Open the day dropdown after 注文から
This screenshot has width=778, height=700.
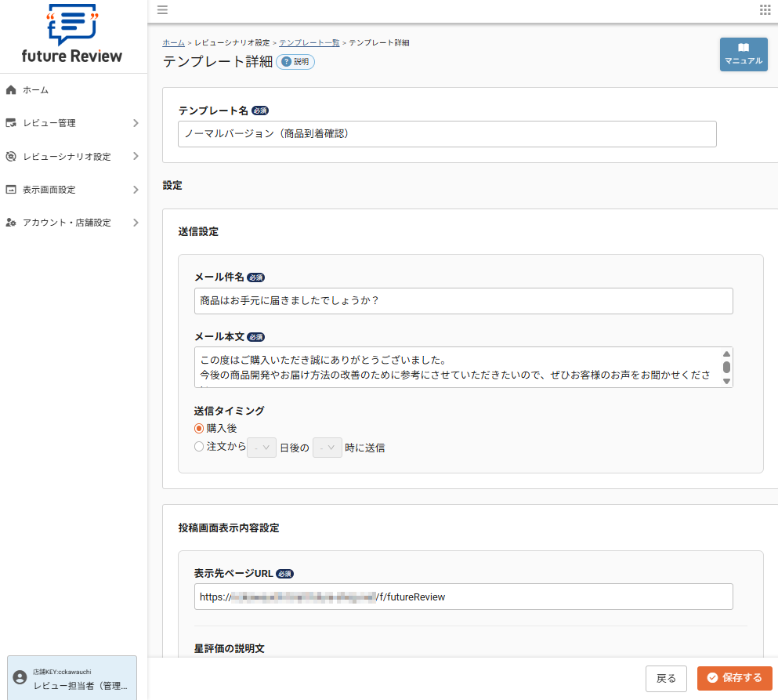(261, 447)
